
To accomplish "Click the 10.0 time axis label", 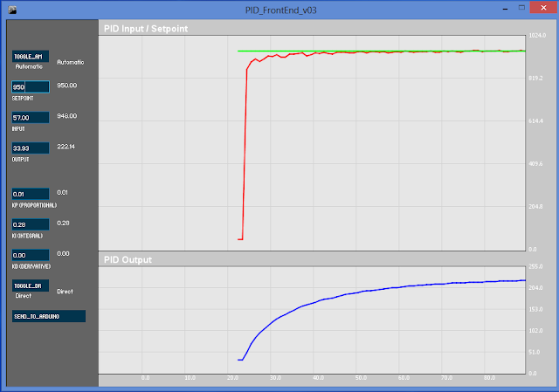I will (190, 378).
